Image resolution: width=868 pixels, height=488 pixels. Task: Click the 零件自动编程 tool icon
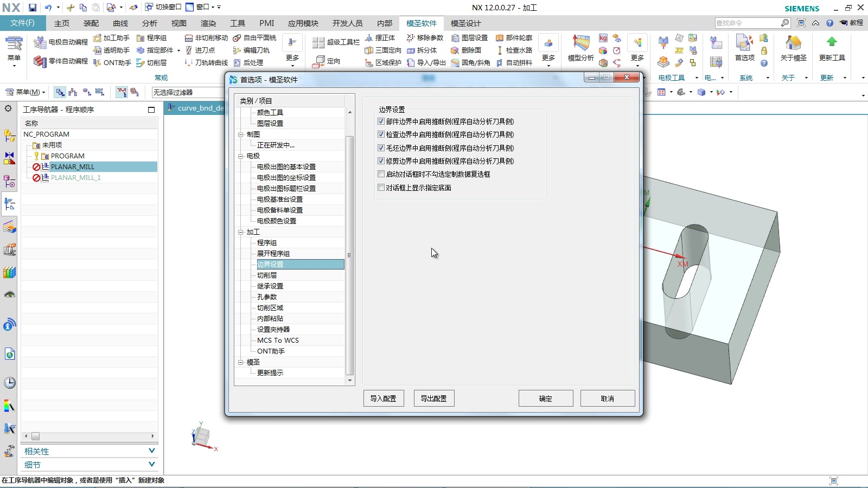pos(40,61)
